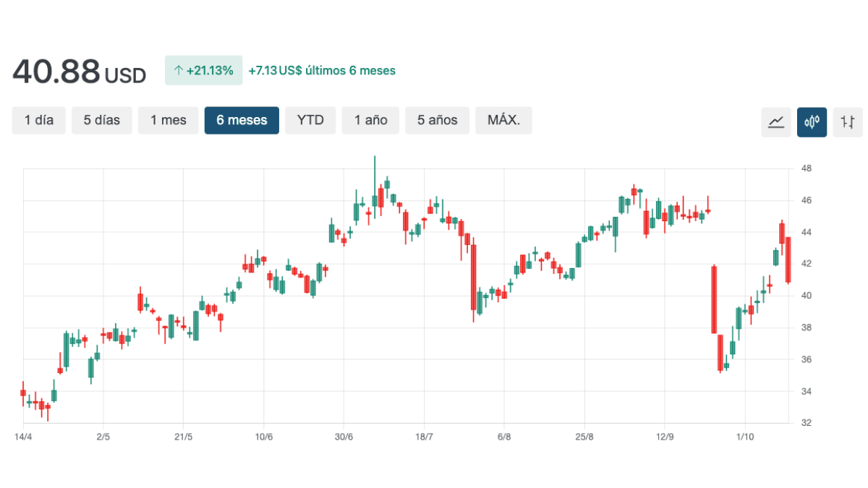Switch to the line chart view icon
868x488 pixels.
pyautogui.click(x=775, y=121)
